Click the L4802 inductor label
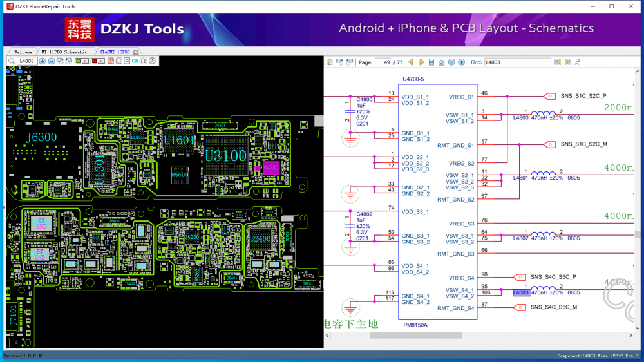644x362 pixels. tap(521, 238)
